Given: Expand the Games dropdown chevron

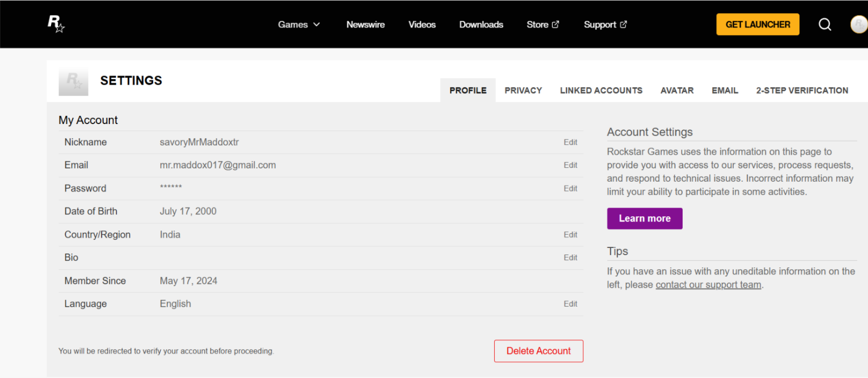Looking at the screenshot, I should pyautogui.click(x=316, y=24).
